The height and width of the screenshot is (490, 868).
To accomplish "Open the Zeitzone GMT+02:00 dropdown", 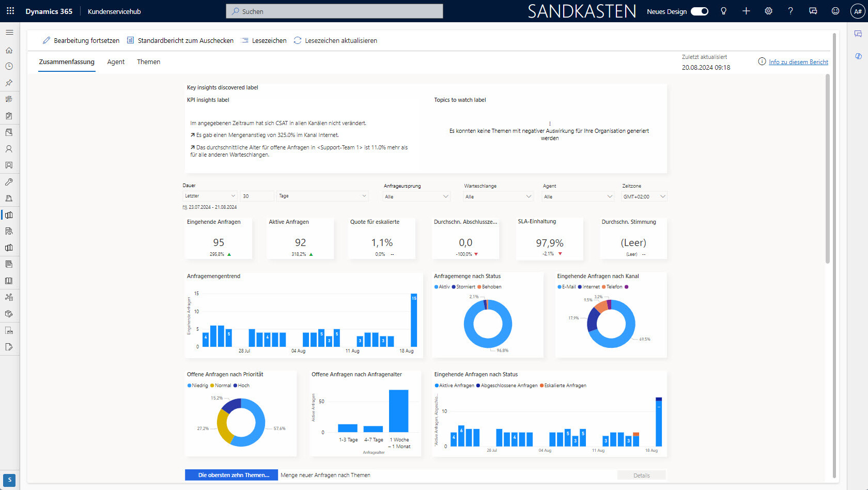I will click(x=644, y=196).
